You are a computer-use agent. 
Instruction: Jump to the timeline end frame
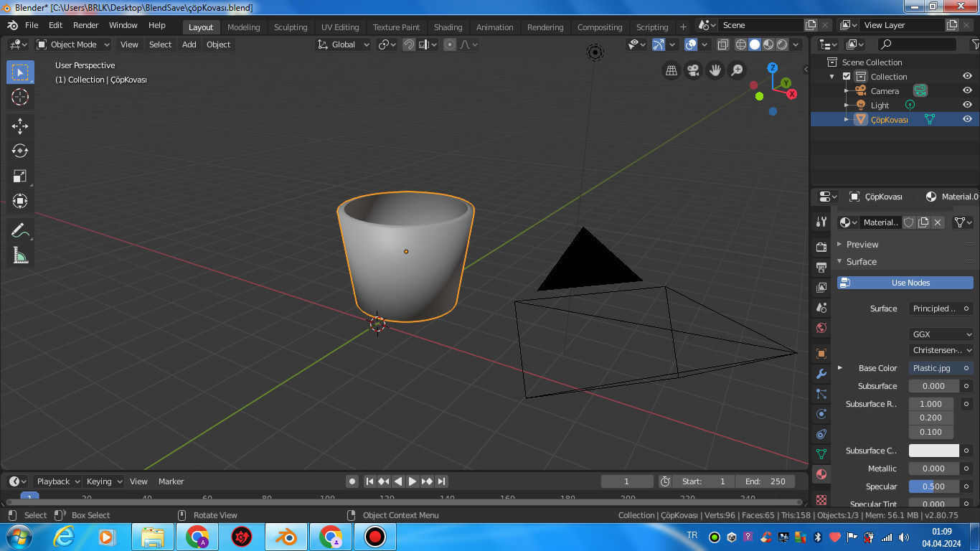coord(442,481)
